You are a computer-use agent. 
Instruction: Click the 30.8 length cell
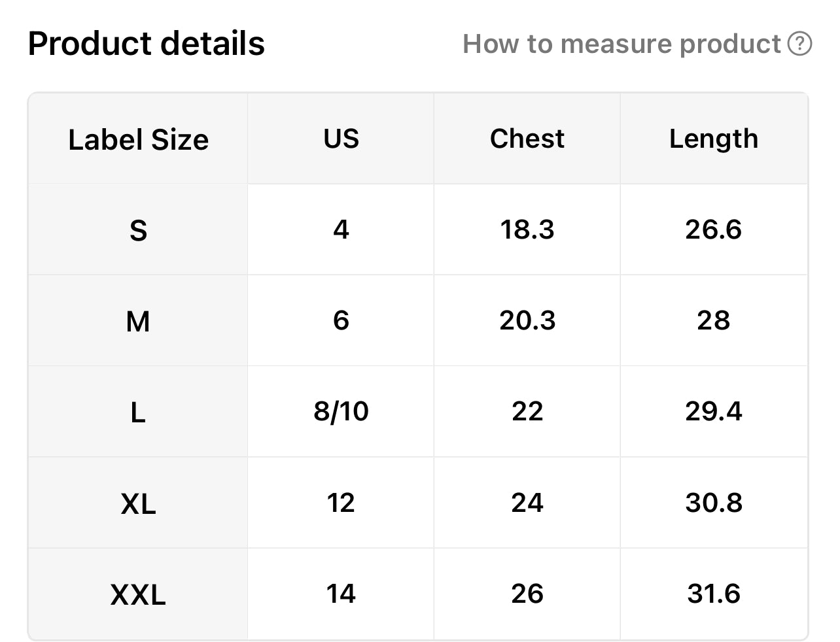[x=713, y=503]
